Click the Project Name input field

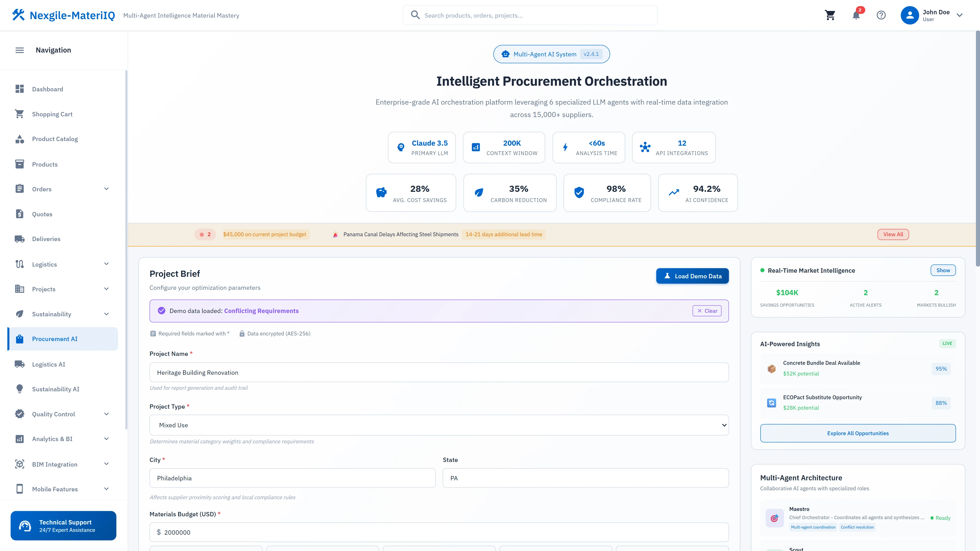click(439, 372)
